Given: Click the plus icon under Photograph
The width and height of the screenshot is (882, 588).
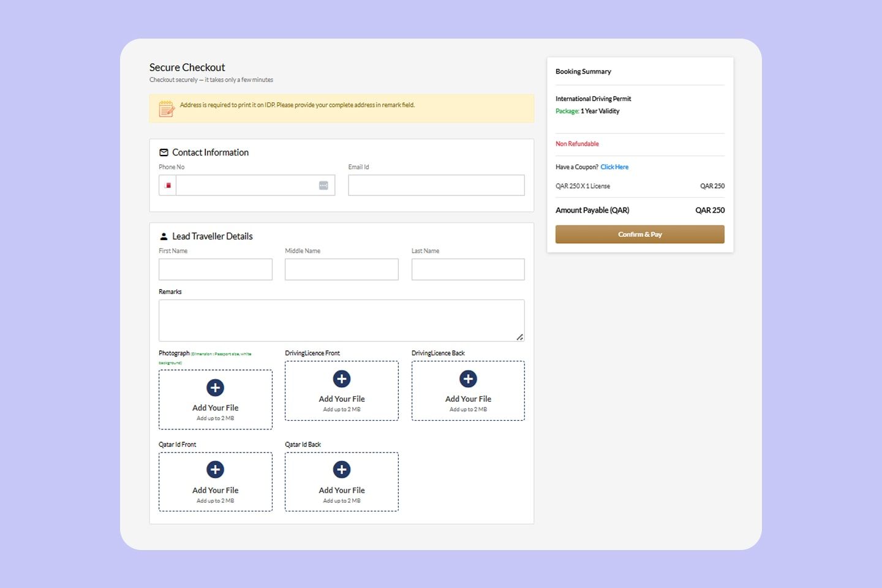Looking at the screenshot, I should (215, 388).
